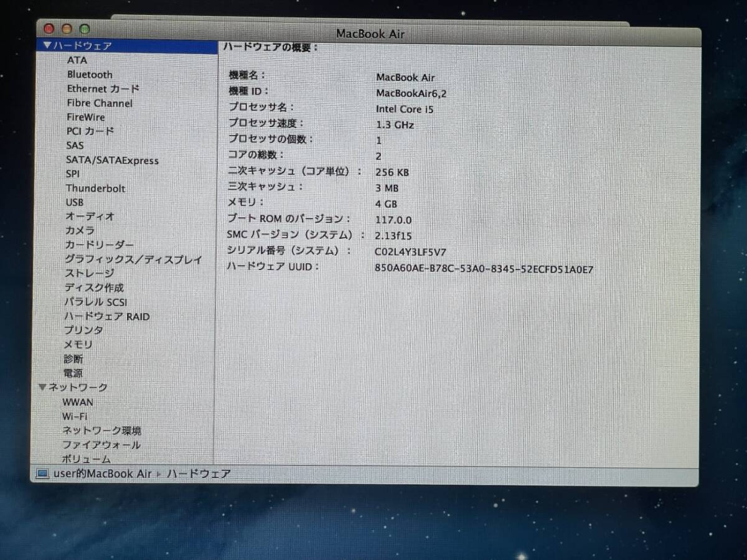Click the プロセッサ名 label
747x560 pixels.
click(261, 107)
